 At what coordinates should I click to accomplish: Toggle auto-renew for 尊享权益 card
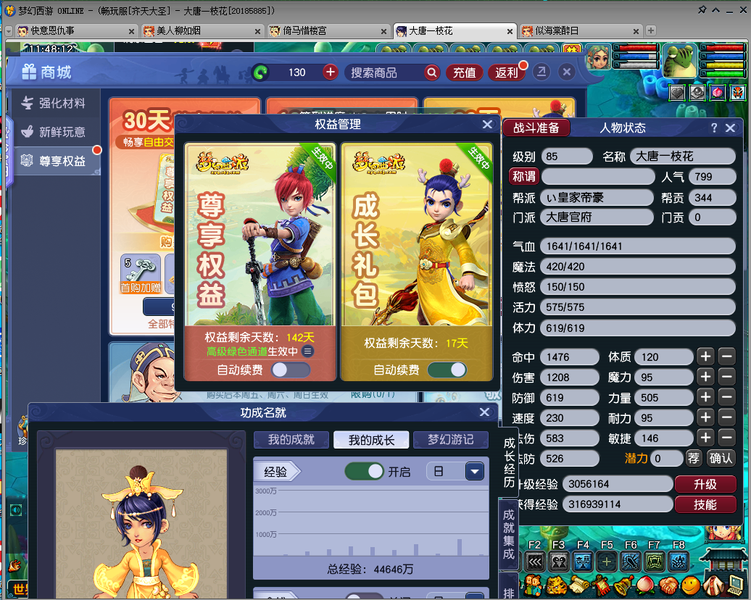tap(291, 370)
